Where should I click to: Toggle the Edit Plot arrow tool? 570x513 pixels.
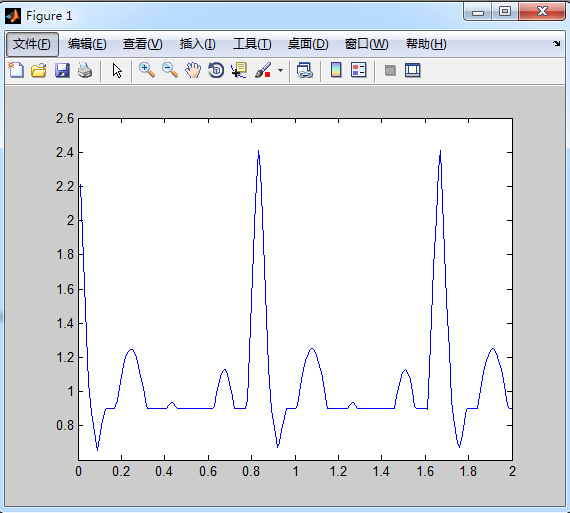point(117,70)
